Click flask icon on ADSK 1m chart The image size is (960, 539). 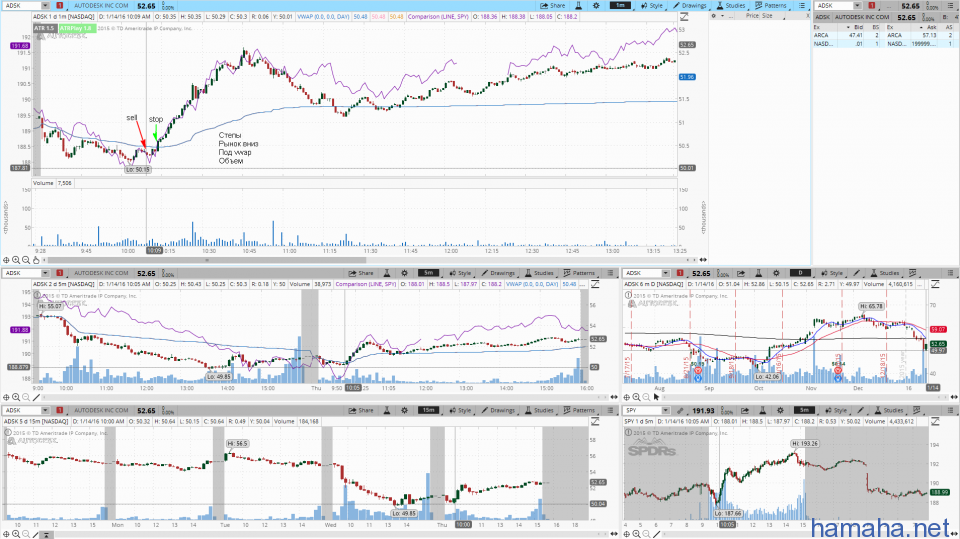point(579,6)
